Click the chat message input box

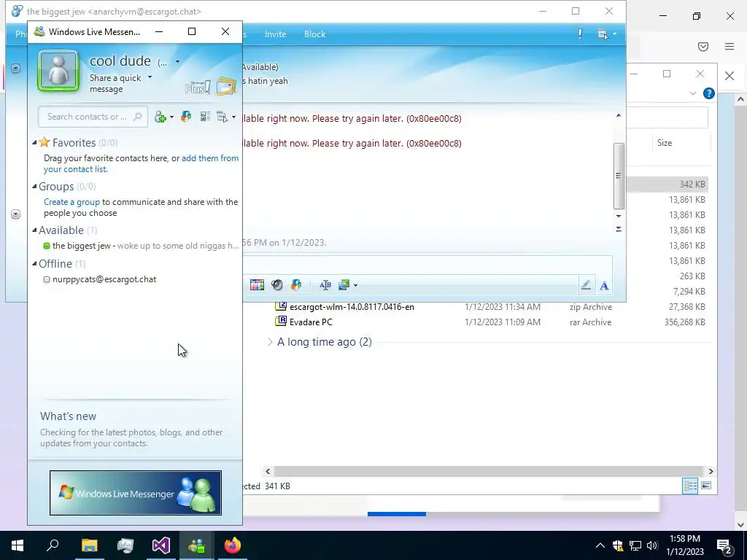tap(427, 265)
